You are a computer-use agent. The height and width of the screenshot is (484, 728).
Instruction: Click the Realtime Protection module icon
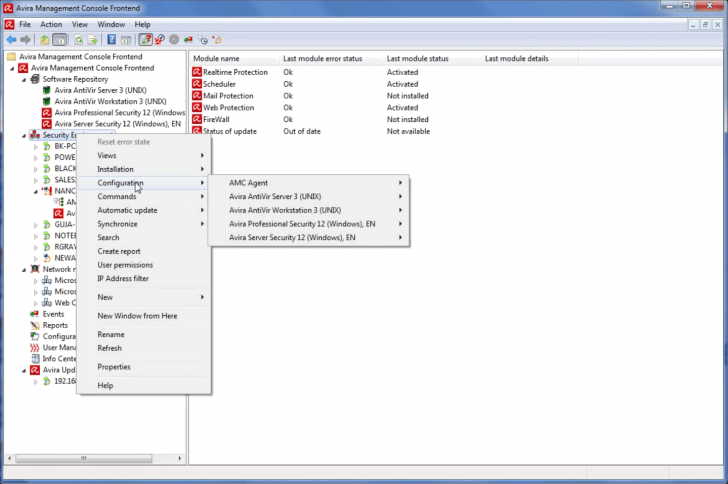pos(197,72)
